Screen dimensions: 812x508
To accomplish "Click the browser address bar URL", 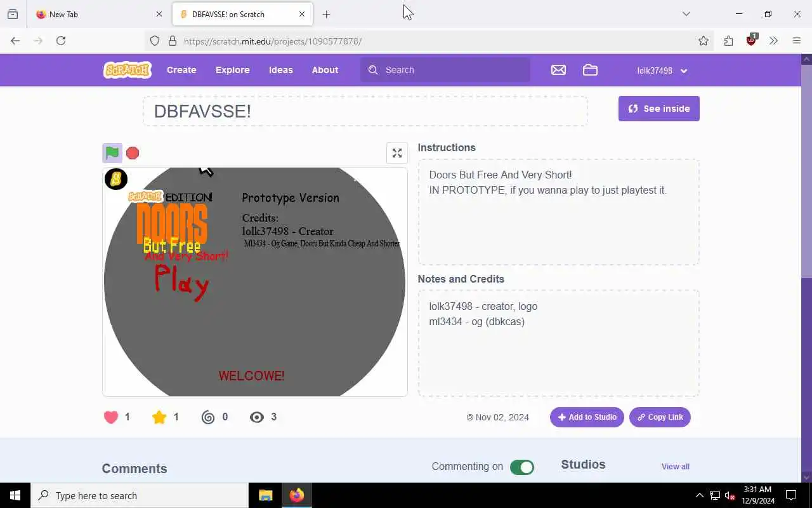I will click(273, 41).
